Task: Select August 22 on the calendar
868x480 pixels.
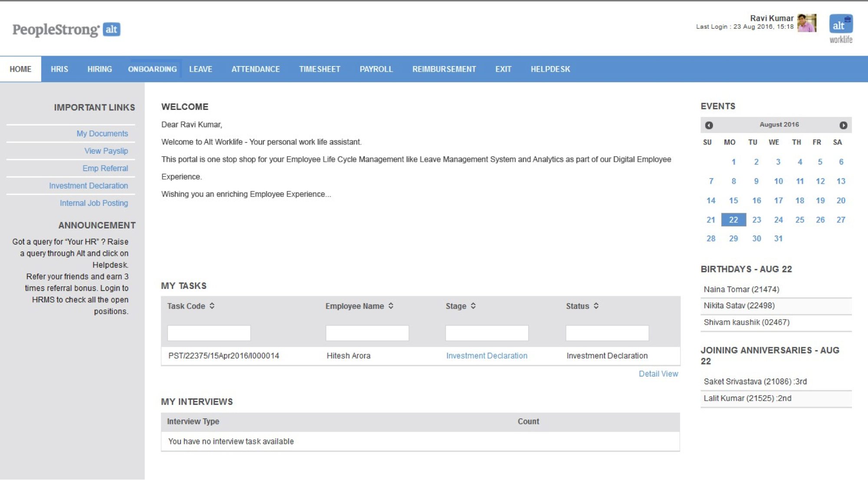Action: coord(733,220)
